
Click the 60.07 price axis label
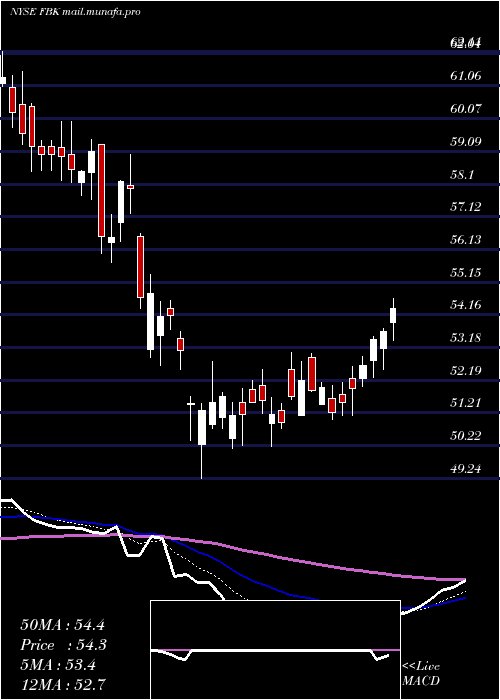click(466, 108)
